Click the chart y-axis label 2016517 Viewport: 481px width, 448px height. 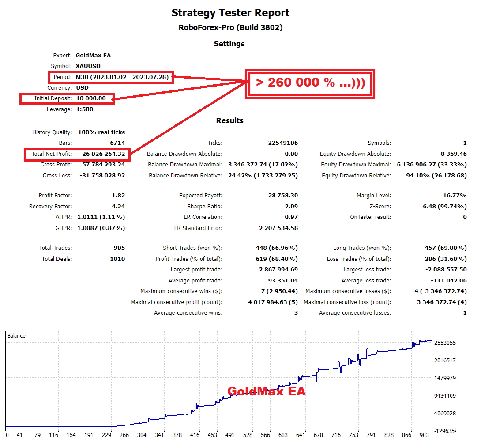(445, 361)
